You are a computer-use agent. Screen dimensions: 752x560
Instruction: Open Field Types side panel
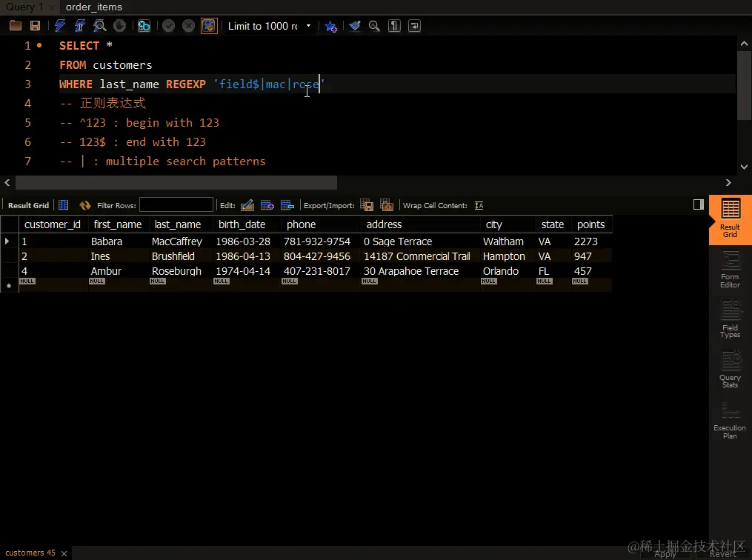[731, 319]
